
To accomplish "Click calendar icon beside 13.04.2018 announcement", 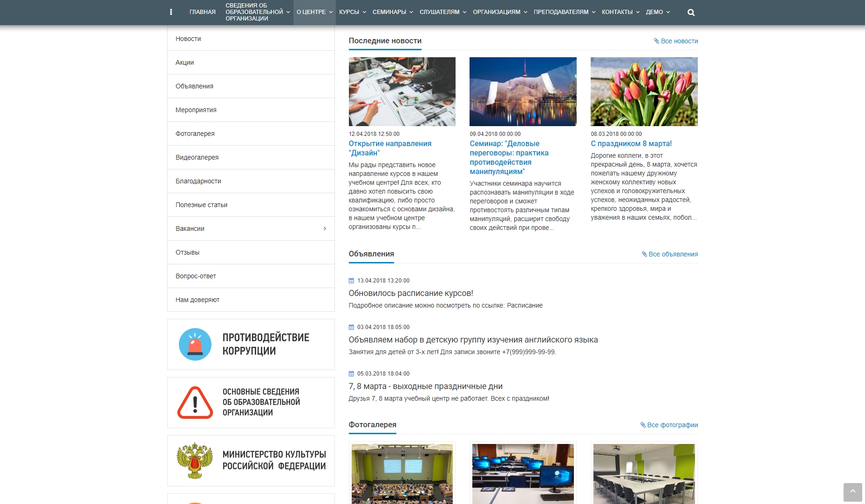I will click(352, 281).
